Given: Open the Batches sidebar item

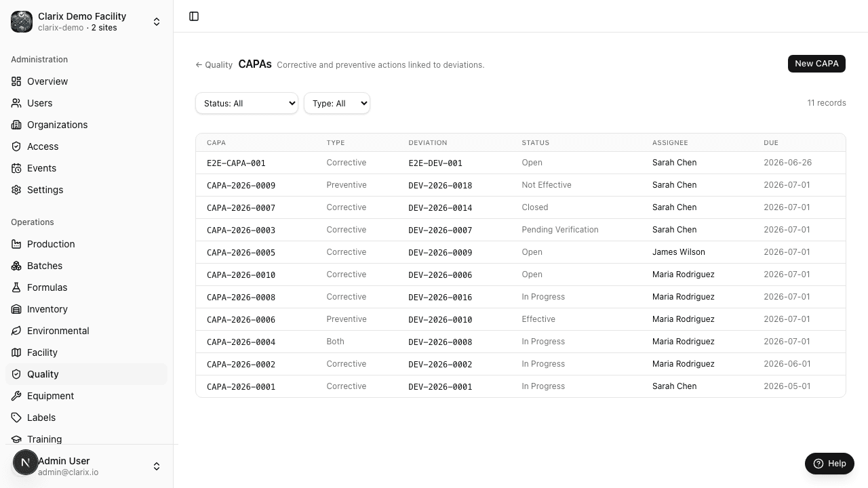Looking at the screenshot, I should [x=87, y=266].
